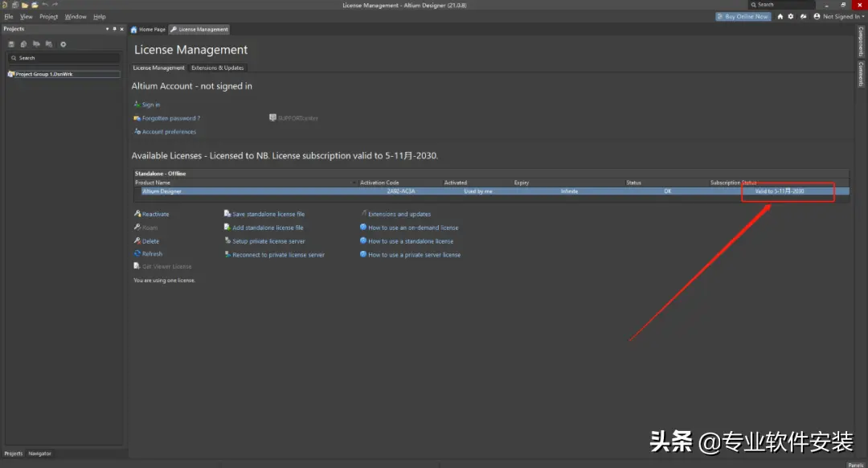This screenshot has height=468, width=868.
Task: Click the save icon in Projects panel toolbar
Action: coord(11,44)
